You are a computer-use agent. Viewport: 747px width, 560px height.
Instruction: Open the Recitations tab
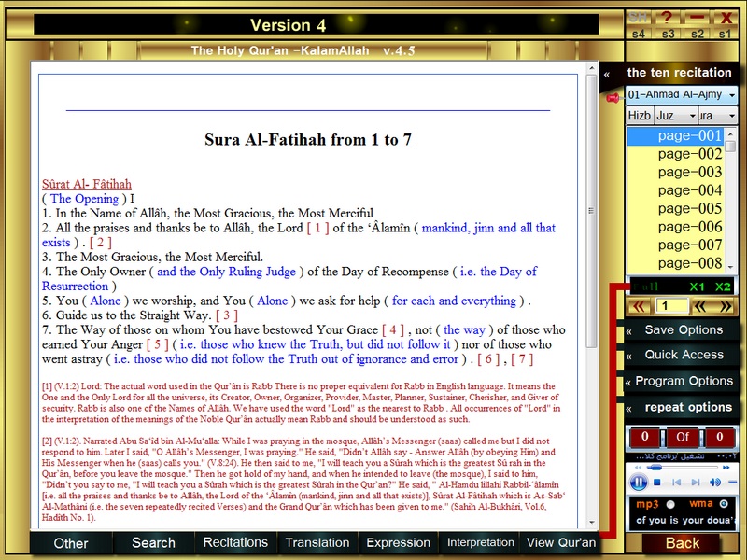pyautogui.click(x=235, y=542)
